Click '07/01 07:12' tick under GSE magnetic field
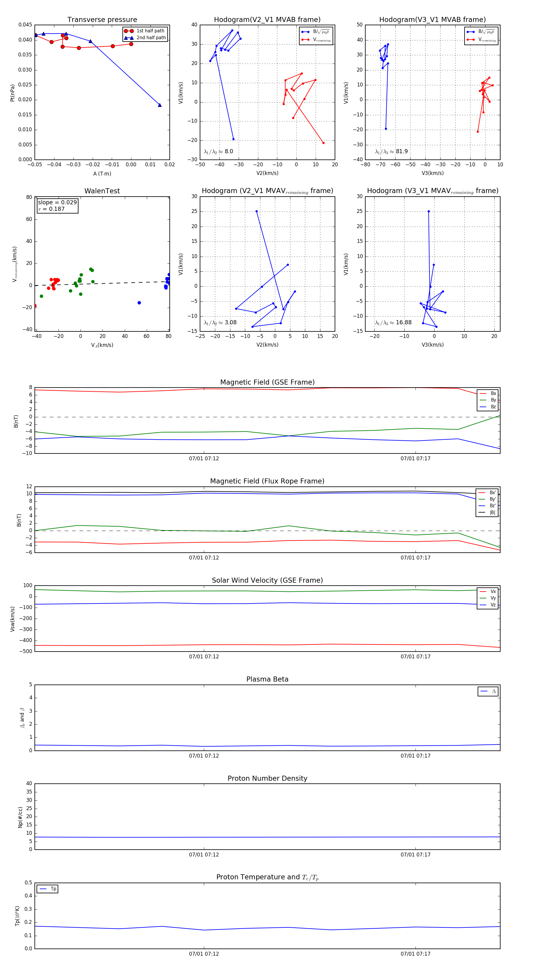Image resolution: width=535 pixels, height=980 pixels. (x=204, y=459)
